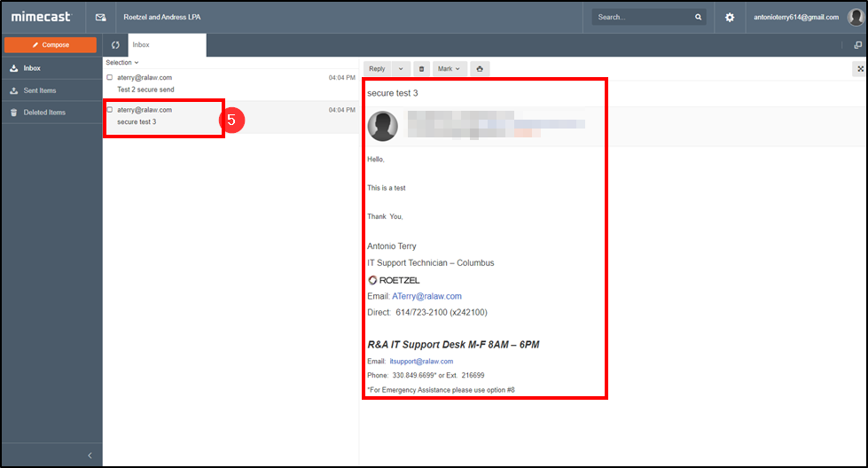Open itsupport@ralaw.com email link
Viewport: 868px width, 468px height.
coord(421,362)
